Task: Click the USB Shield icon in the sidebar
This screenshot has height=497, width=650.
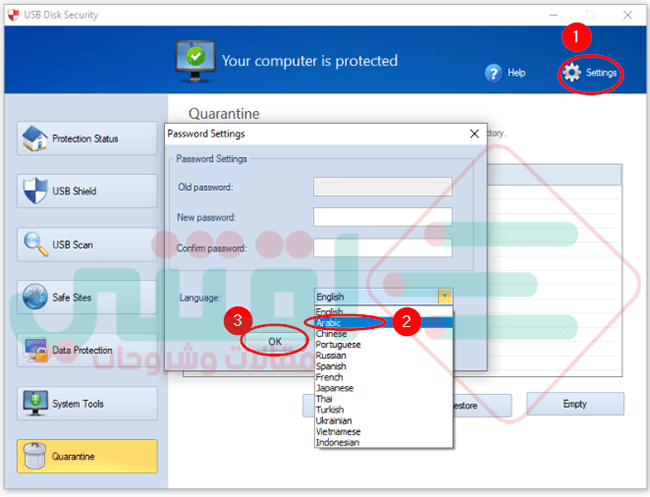Action: click(x=35, y=191)
